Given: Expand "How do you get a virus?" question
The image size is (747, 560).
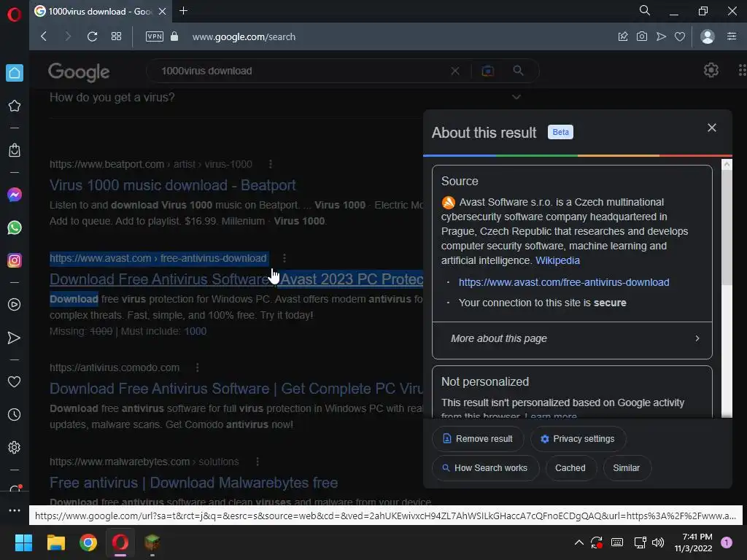Looking at the screenshot, I should click(x=285, y=97).
